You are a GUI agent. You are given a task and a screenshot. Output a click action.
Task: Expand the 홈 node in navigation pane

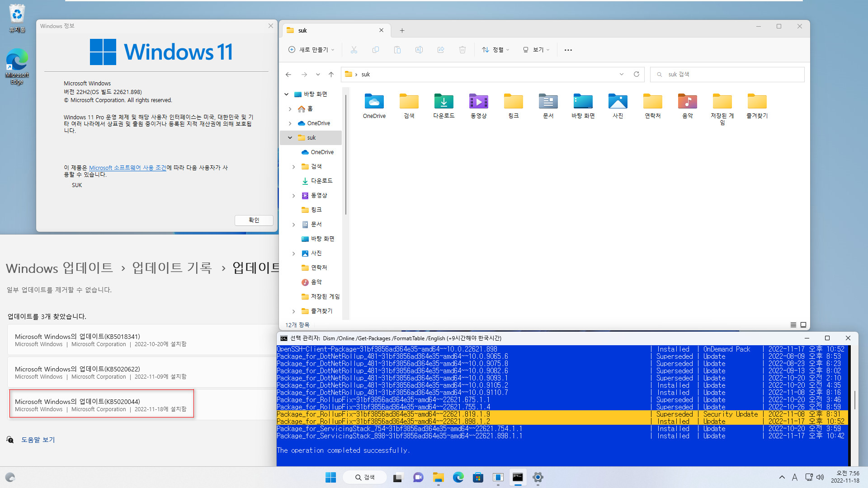tap(290, 109)
